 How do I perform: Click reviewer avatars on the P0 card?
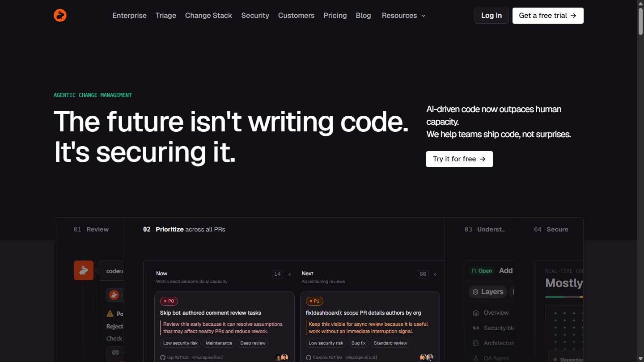[x=282, y=358]
